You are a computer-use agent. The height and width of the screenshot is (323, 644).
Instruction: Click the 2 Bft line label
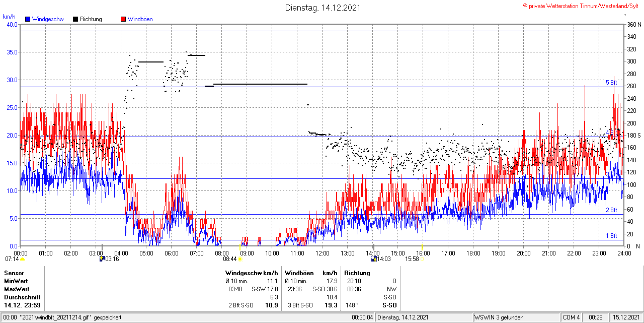(x=611, y=210)
